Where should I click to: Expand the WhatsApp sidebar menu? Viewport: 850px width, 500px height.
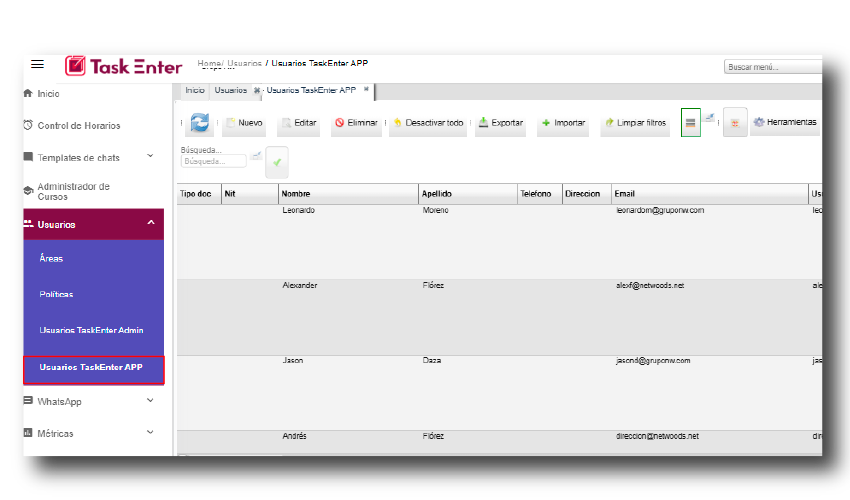150,401
